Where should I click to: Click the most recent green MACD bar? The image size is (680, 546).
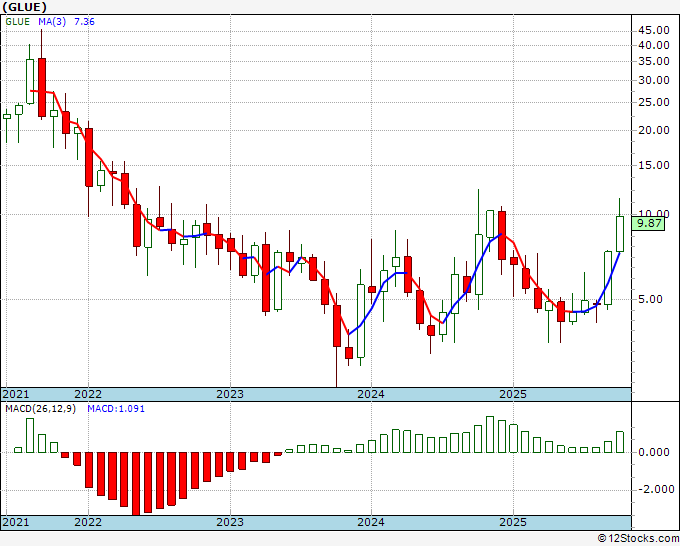tap(620, 442)
